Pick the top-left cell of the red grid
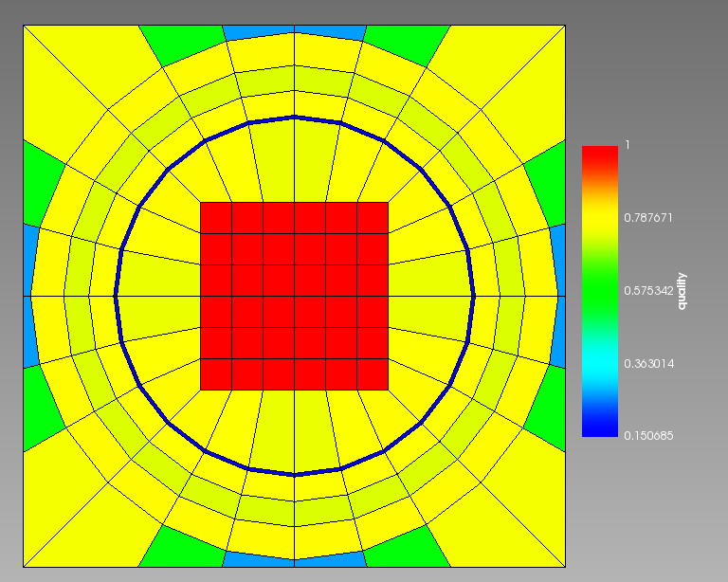Viewport: 728px width, 582px height. pos(216,218)
